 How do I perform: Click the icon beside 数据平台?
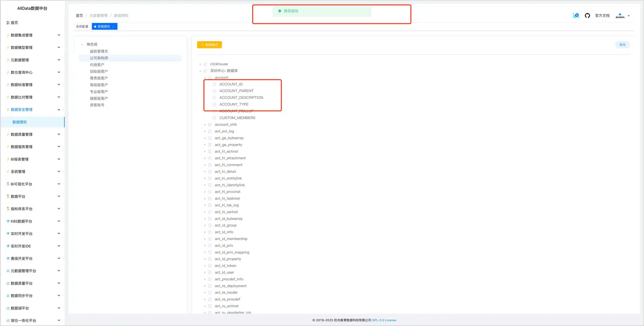coord(8,196)
